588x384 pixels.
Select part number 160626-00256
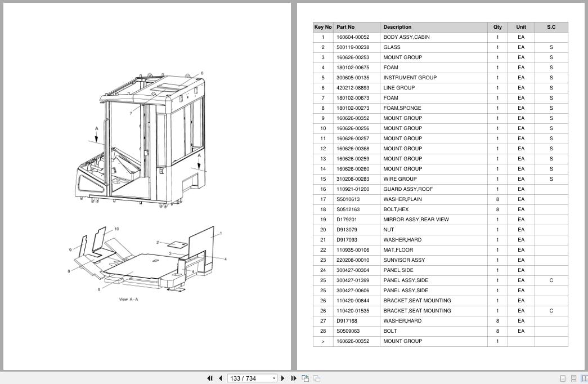click(352, 128)
